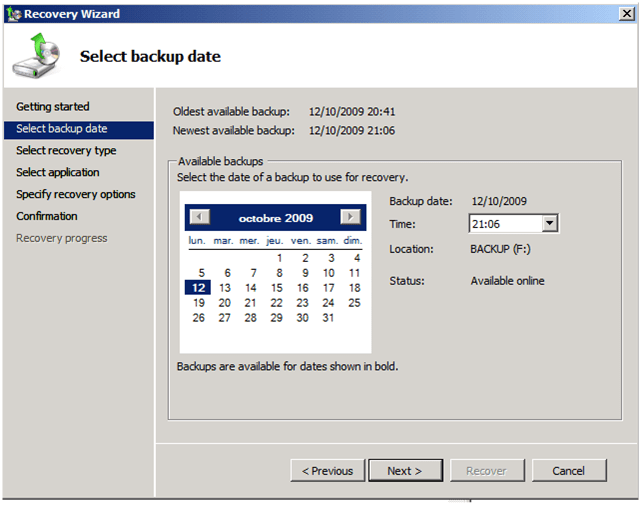Select October 12 in the calendar

point(198,288)
